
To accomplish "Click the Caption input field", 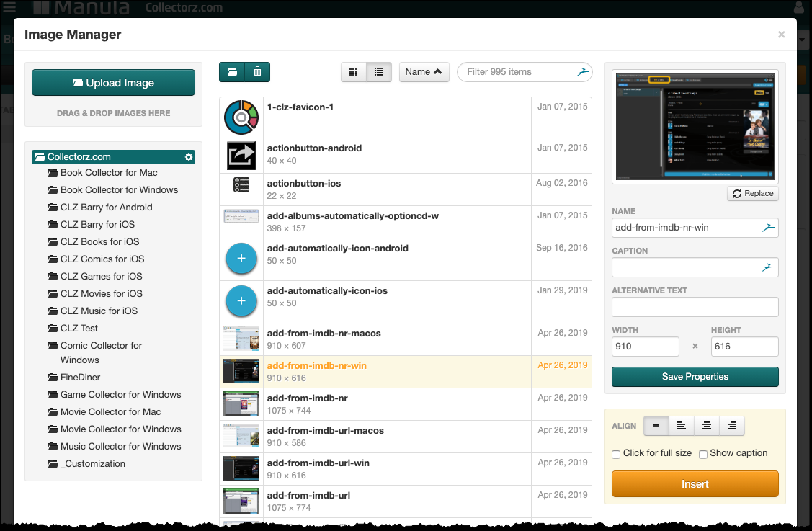I will 695,267.
